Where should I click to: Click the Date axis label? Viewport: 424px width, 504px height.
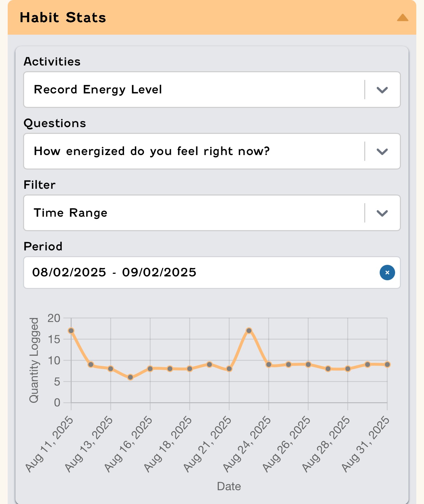point(229,486)
